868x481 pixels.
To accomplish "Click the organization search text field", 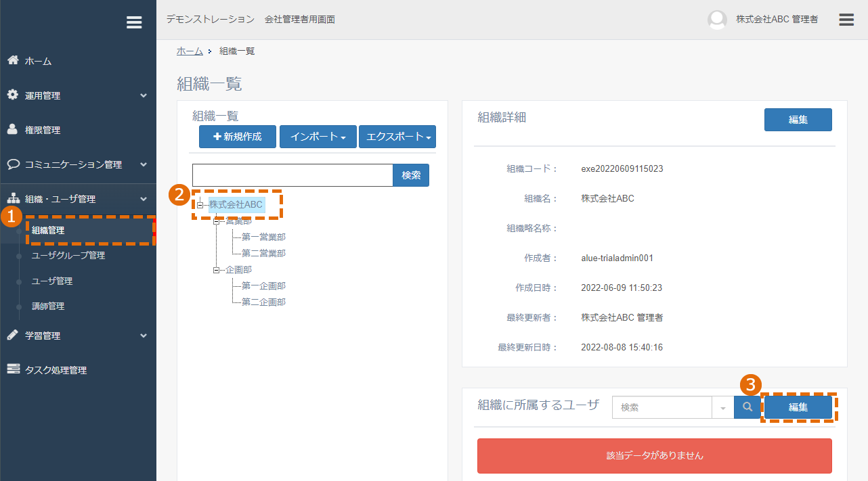I will 292,175.
